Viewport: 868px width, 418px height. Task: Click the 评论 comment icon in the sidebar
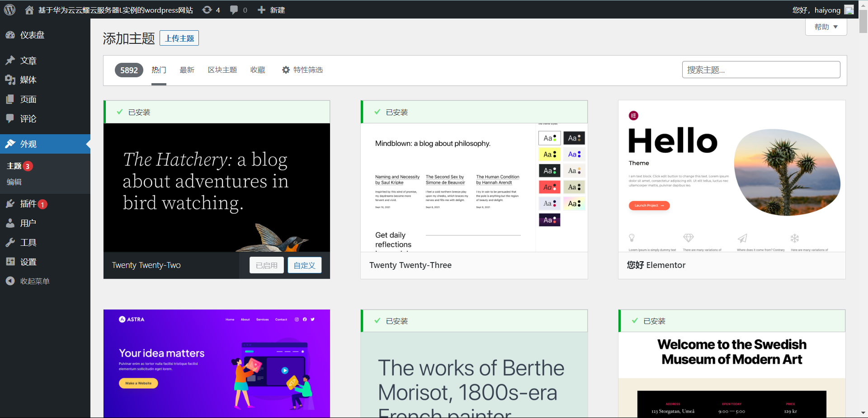tap(10, 118)
